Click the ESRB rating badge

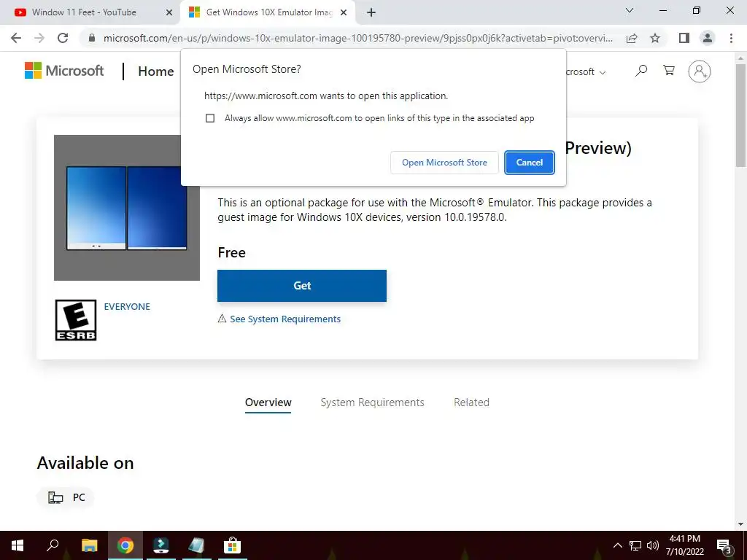pyautogui.click(x=76, y=320)
